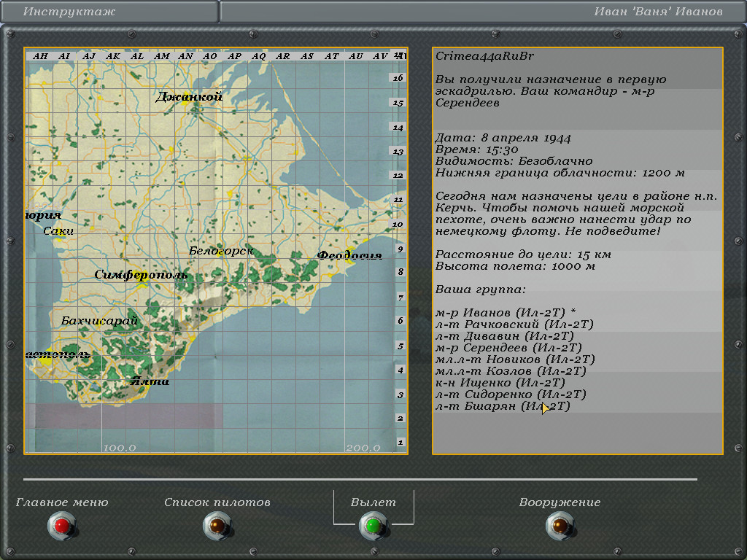This screenshot has width=747, height=560.
Task: Click map grid row number 16
Action: [398, 78]
